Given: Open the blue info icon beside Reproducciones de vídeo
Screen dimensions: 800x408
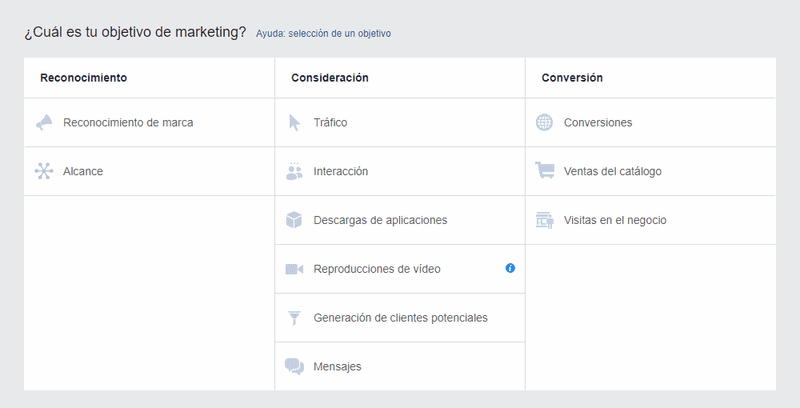Looking at the screenshot, I should (x=510, y=268).
